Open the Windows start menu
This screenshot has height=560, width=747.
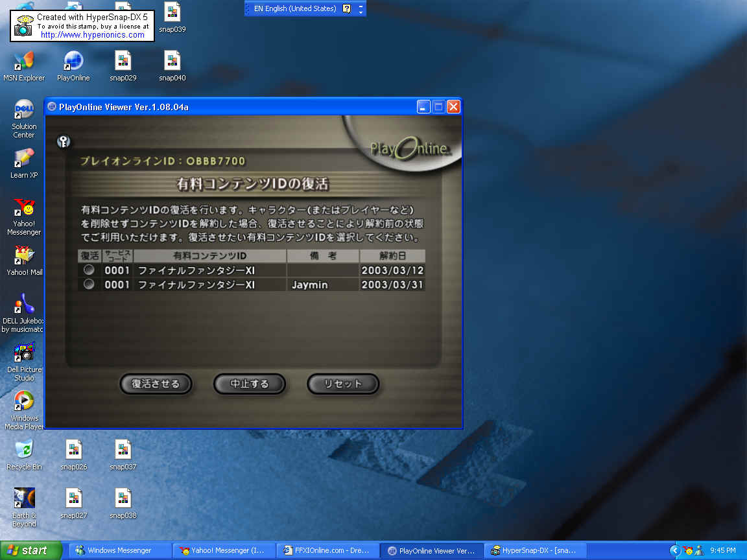(x=30, y=550)
